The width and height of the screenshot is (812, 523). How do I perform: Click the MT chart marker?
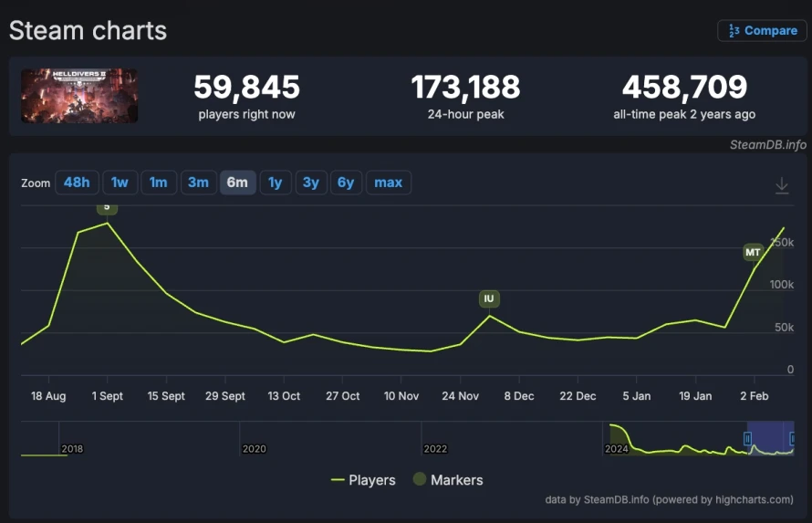(753, 252)
